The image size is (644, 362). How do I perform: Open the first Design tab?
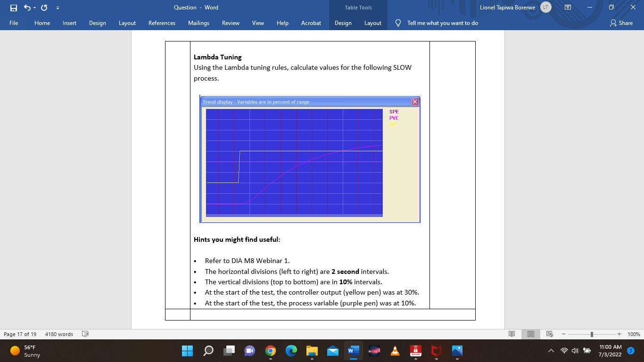[x=98, y=23]
